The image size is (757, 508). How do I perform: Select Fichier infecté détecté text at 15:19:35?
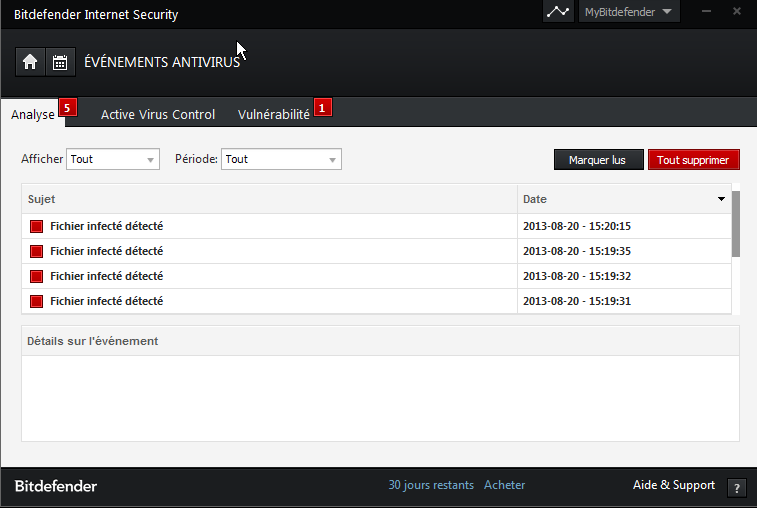[x=107, y=251]
